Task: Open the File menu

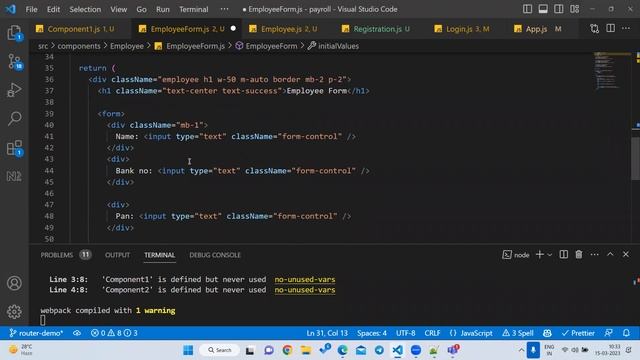Action: (x=31, y=9)
